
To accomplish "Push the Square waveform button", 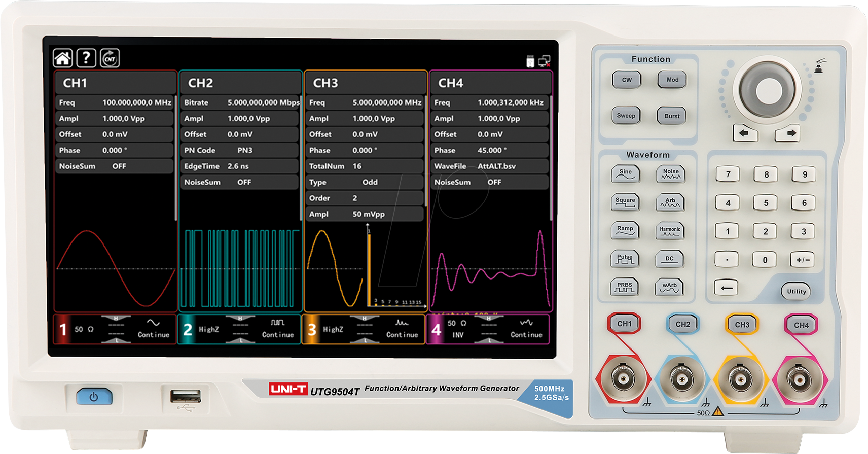I will tap(625, 202).
